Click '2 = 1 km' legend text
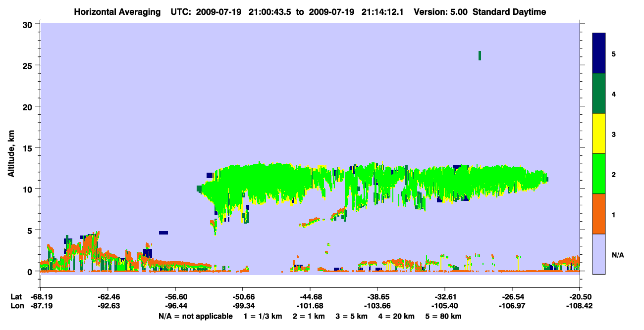Viewport: 644px width, 330px height. coord(309,316)
